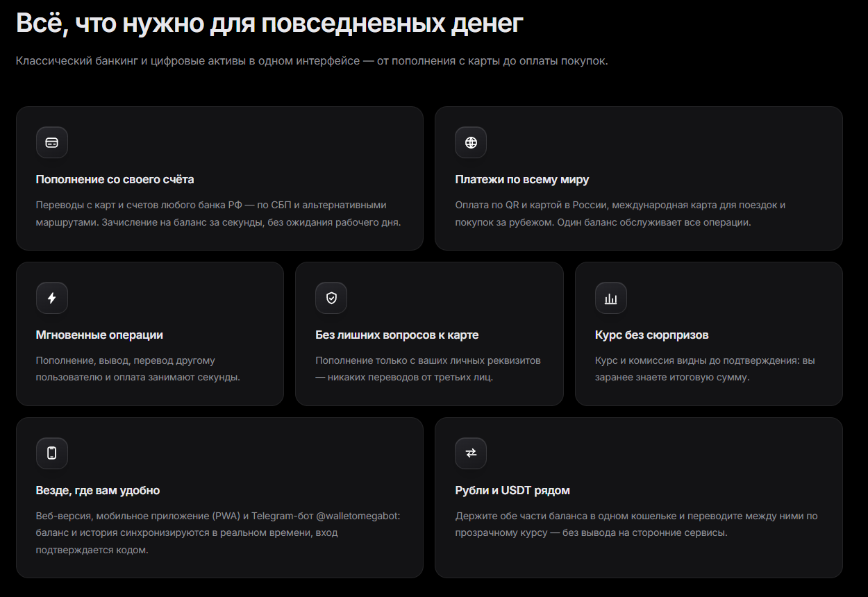Select the title "Мгновенные операции"

(99, 335)
